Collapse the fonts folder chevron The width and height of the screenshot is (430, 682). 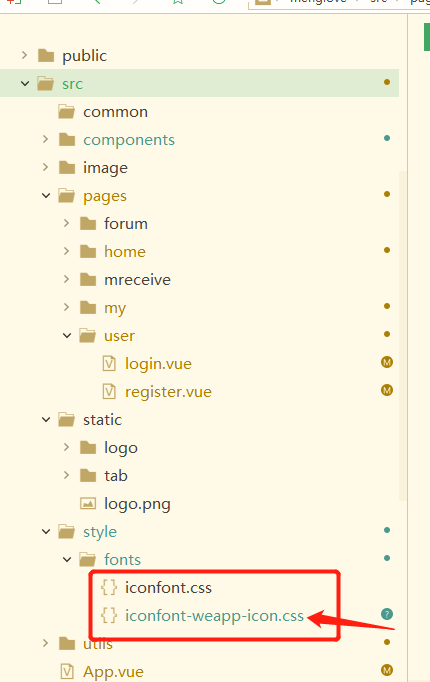[x=67, y=559]
